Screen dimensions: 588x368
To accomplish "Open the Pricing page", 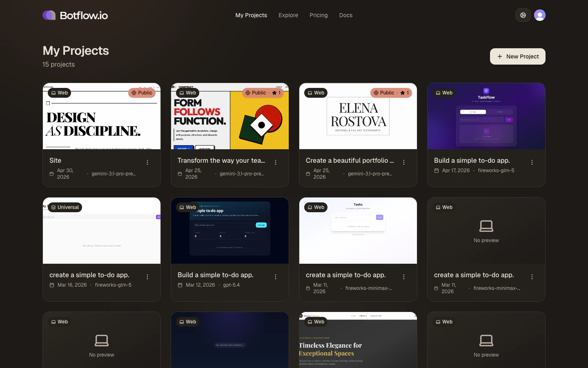I will [318, 15].
